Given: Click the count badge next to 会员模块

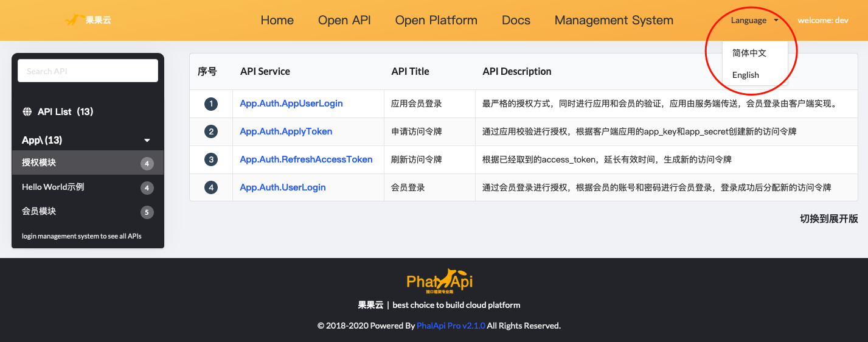Looking at the screenshot, I should click(x=147, y=212).
